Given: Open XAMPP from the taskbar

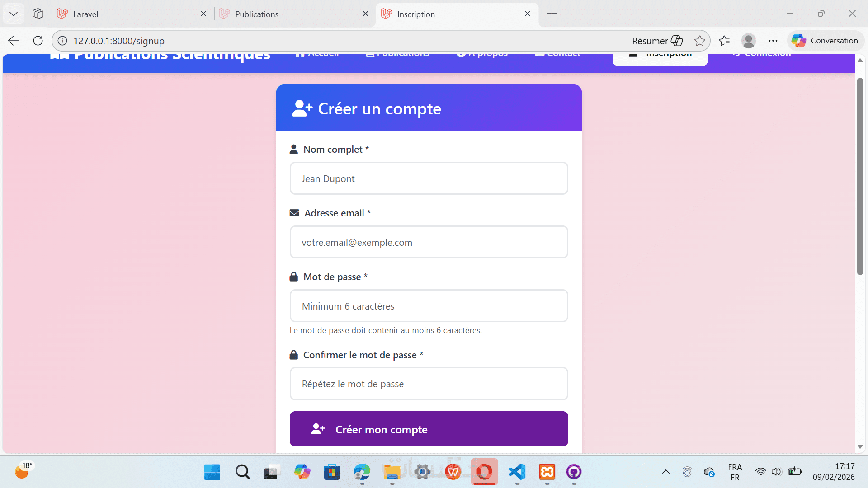Looking at the screenshot, I should click(x=547, y=472).
